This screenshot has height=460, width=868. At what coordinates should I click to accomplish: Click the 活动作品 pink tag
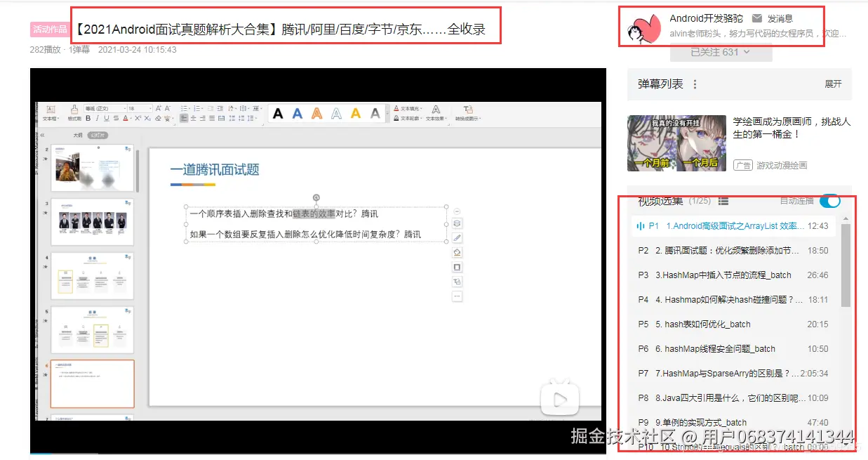tap(50, 29)
